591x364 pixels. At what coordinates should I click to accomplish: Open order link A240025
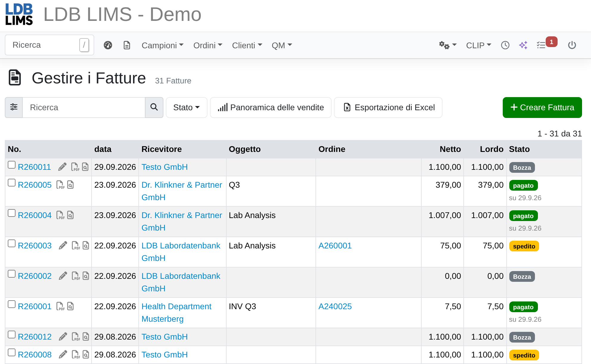(335, 306)
